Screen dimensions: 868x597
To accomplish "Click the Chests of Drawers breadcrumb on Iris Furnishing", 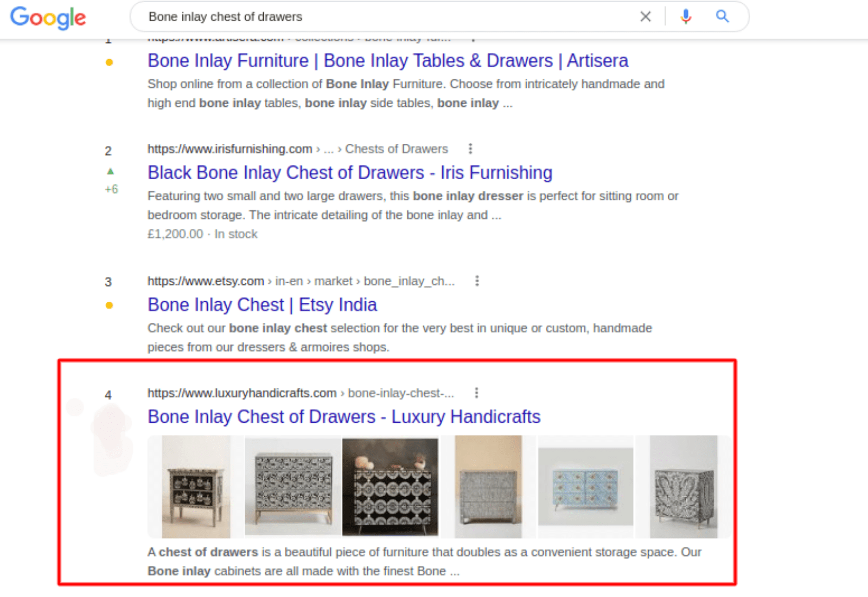I will tap(397, 148).
